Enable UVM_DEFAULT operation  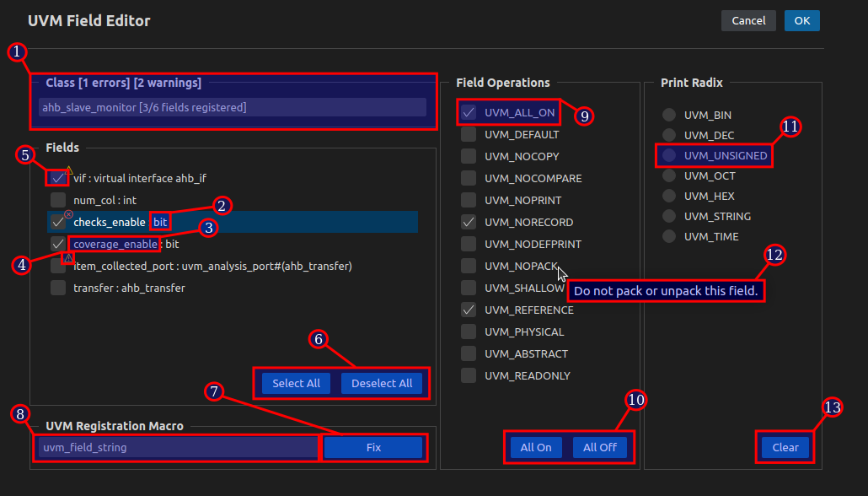pyautogui.click(x=468, y=133)
